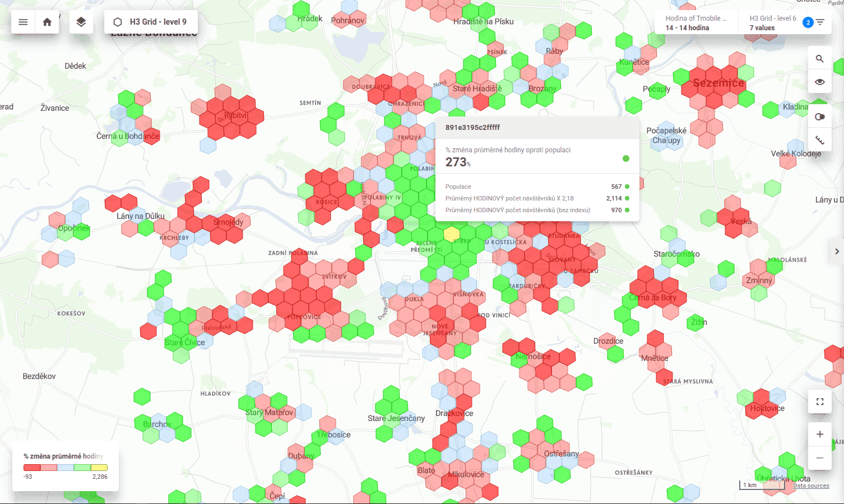Open the Hodina of Tmobile filter selector
The height and width of the screenshot is (504, 844).
(x=695, y=18)
